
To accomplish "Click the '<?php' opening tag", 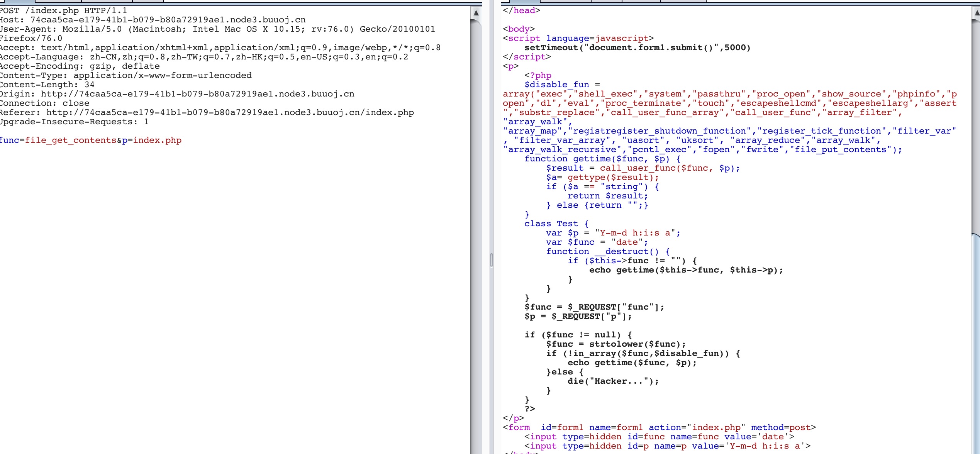I will coord(538,75).
